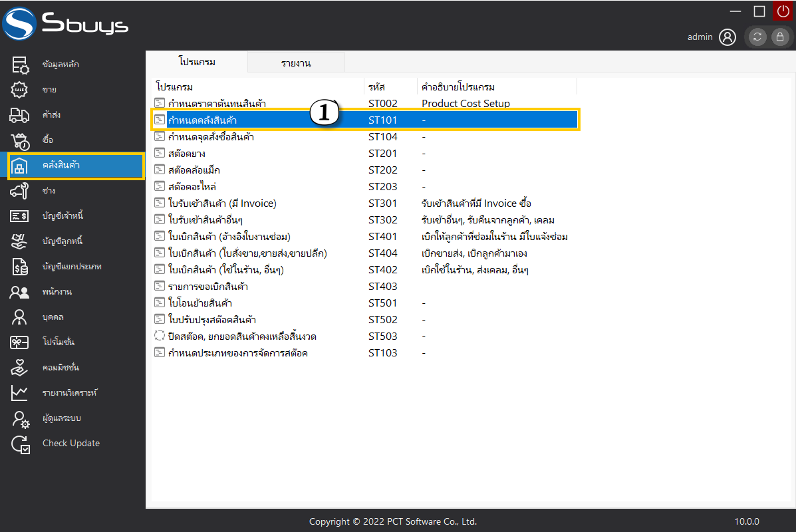Viewport: 796px width, 532px height.
Task: Open the promotion (โปรโมชั่น) gift icon
Action: click(20, 342)
